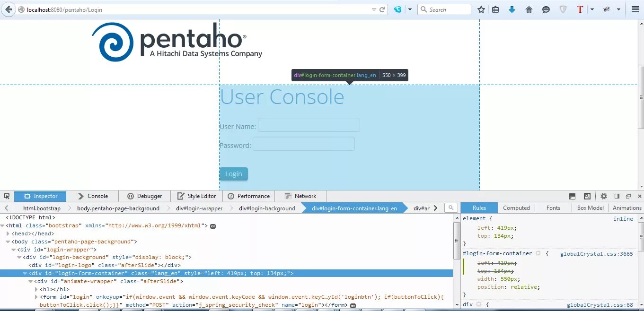
Task: Toggle responsive design mode icon
Action: click(587, 196)
